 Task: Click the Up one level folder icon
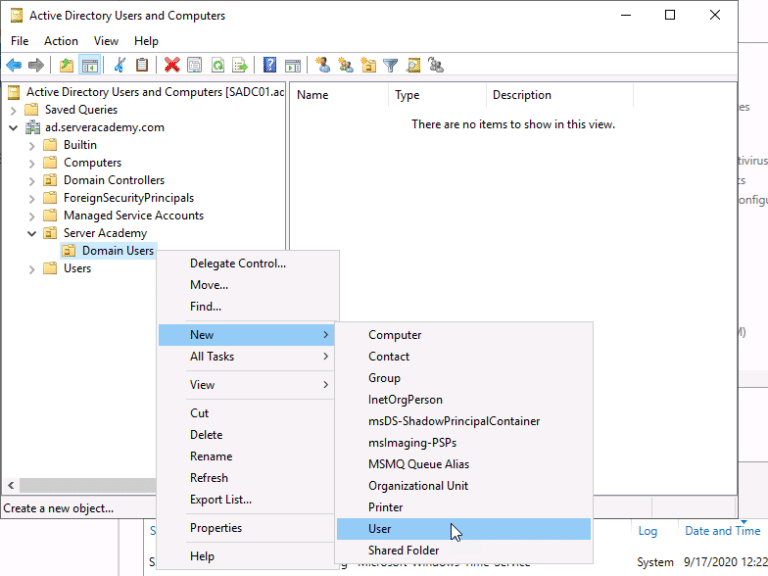pyautogui.click(x=66, y=65)
